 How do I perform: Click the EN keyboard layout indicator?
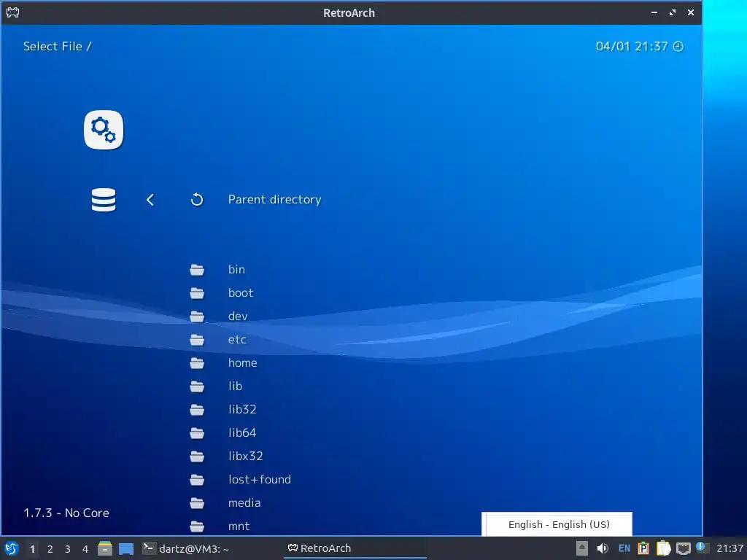[x=624, y=548]
